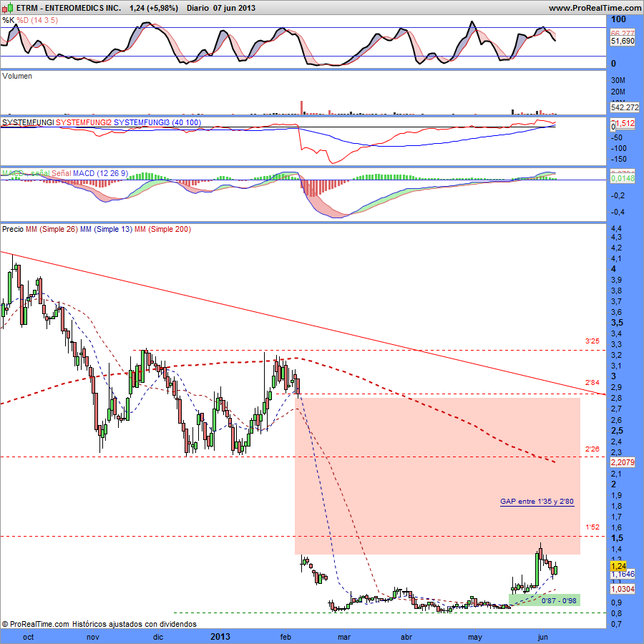Image resolution: width=644 pixels, height=644 pixels.
Task: Click the 1'52 level label
Action: pyautogui.click(x=592, y=527)
